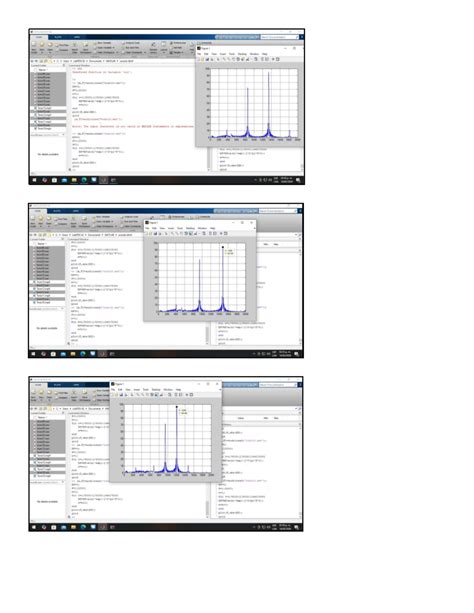Open View menu in middle screenshot's Figure window
Screen dimensions: 474x613
(162, 228)
